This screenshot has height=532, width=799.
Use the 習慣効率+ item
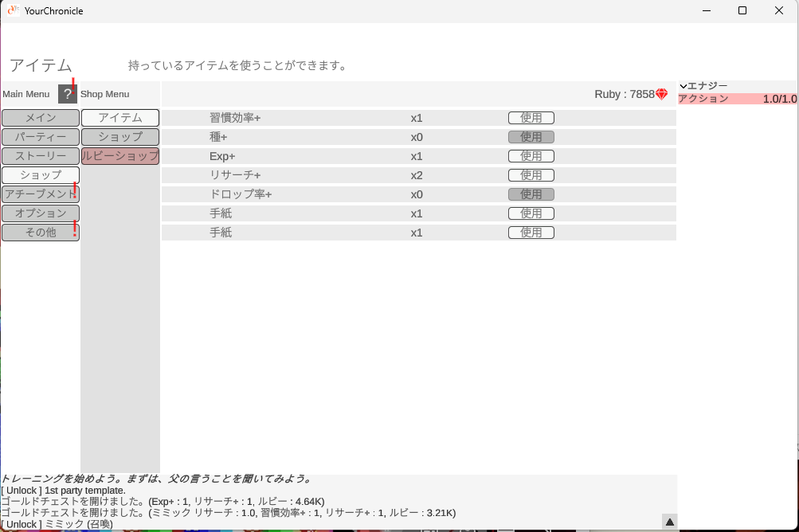click(531, 118)
